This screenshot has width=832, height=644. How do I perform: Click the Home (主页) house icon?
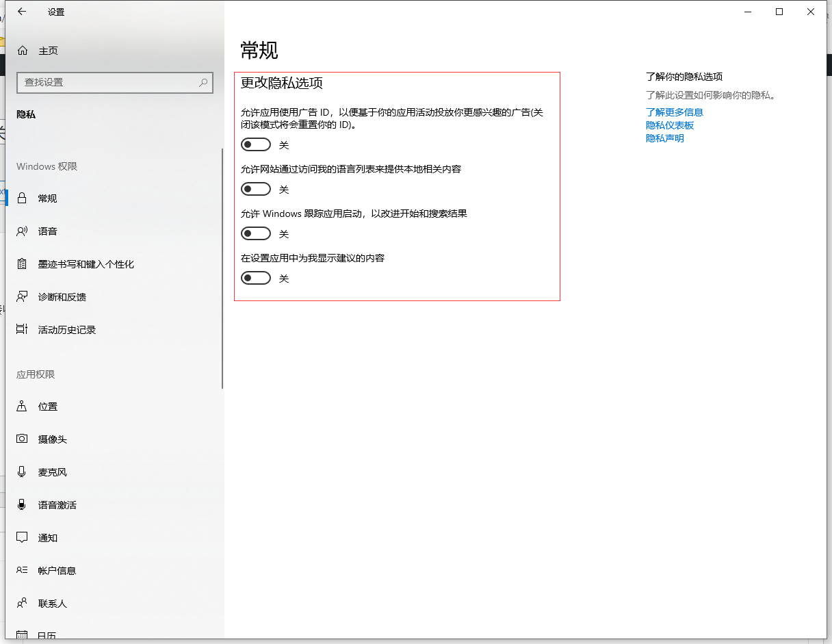pyautogui.click(x=23, y=51)
